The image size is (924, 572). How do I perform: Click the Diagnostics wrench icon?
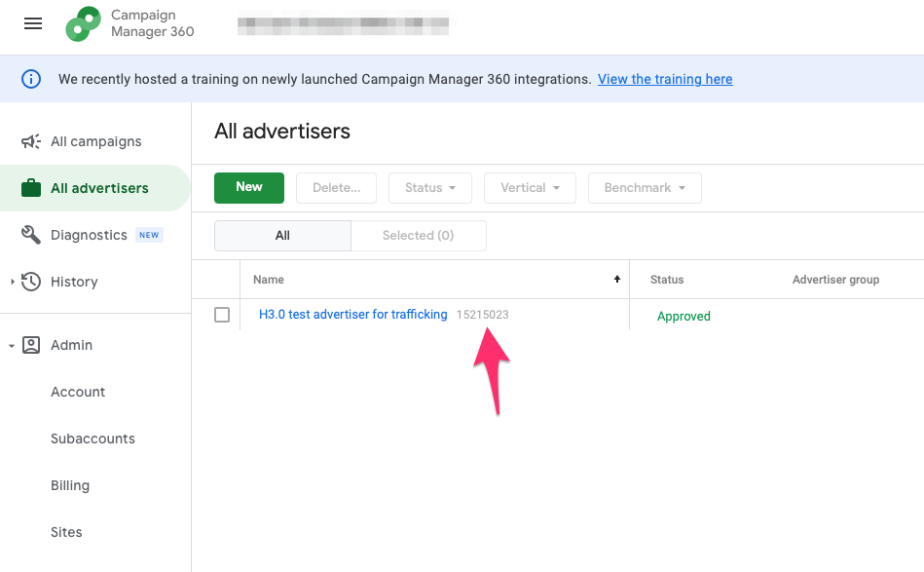point(31,235)
